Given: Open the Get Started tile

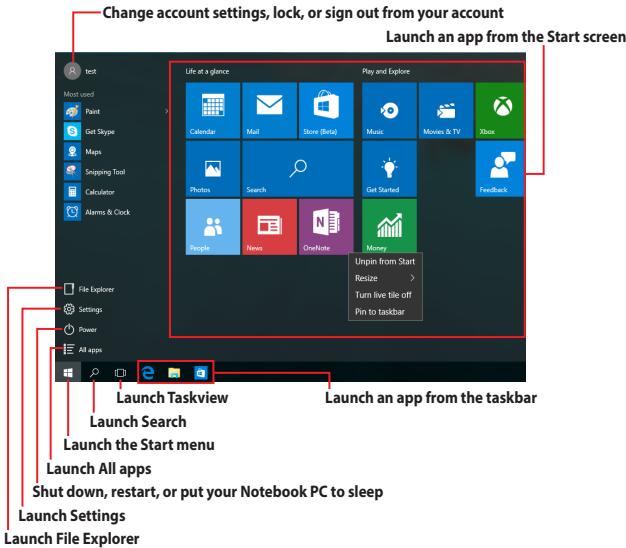Looking at the screenshot, I should tap(389, 169).
